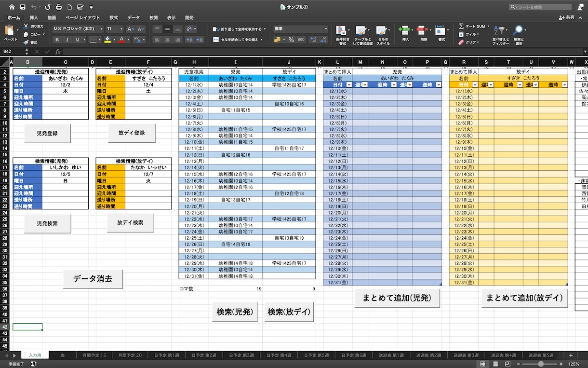Click the オート SUM sigma icon
The image size is (588, 368).
click(x=461, y=27)
